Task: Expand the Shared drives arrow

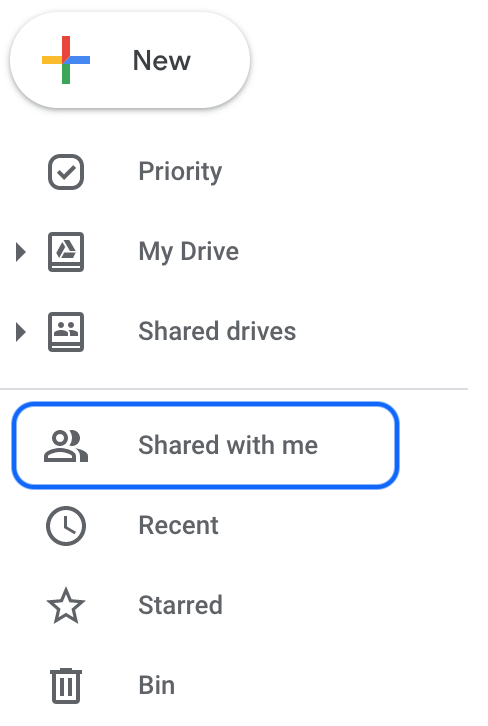Action: [x=20, y=332]
